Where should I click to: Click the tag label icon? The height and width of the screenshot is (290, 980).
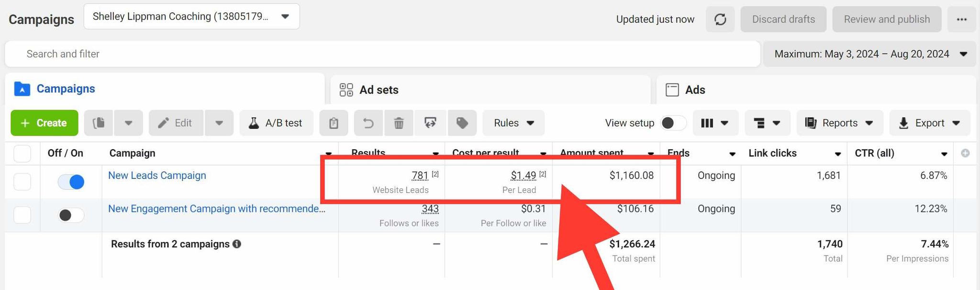click(462, 123)
